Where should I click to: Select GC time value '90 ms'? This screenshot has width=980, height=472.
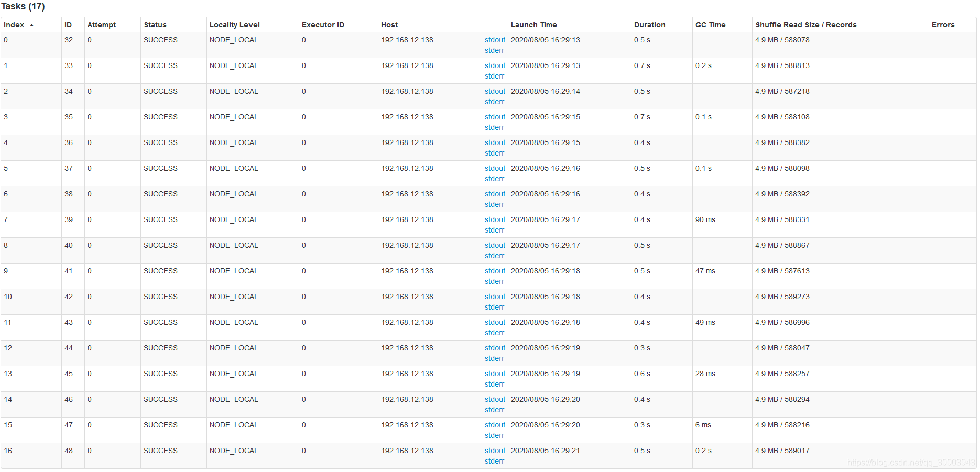(705, 219)
